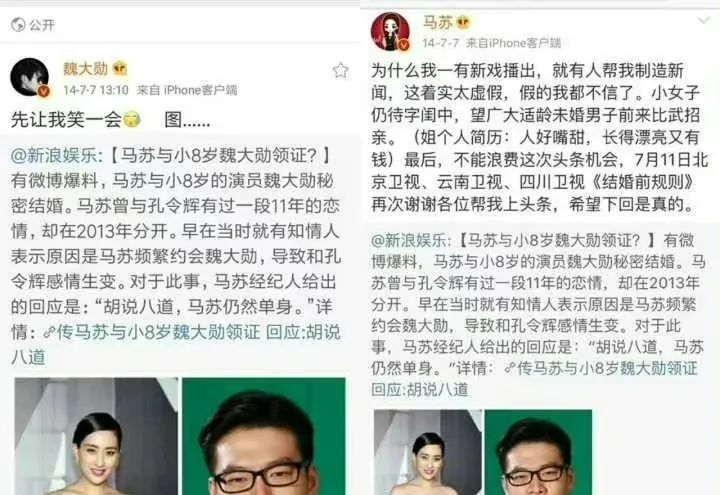The width and height of the screenshot is (720, 495).
Task: Click the 公开 visibility label
Action: [x=42, y=25]
